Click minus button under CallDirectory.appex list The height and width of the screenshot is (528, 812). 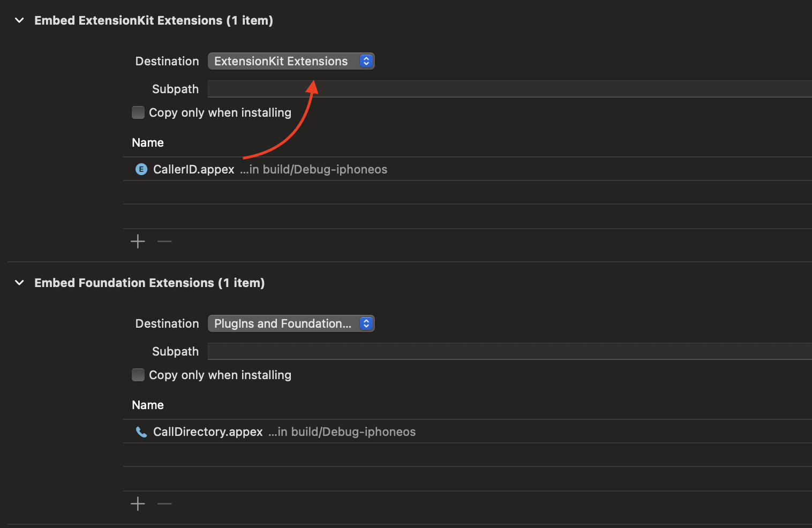164,504
